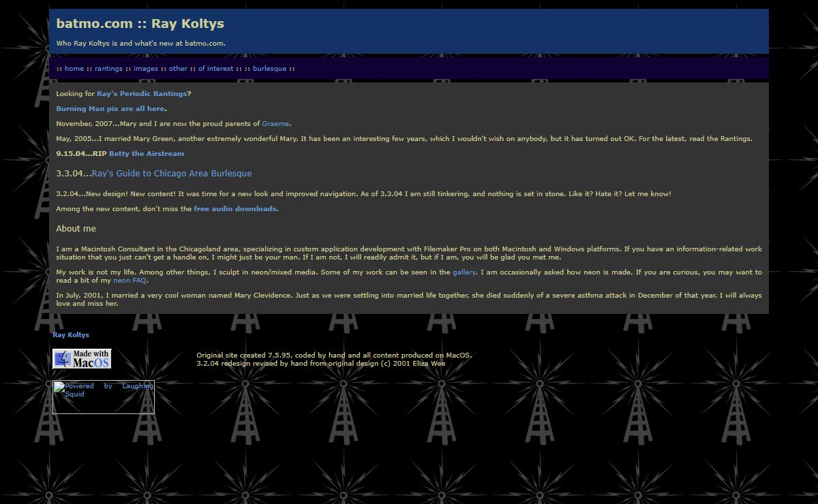Open the home navigation link
This screenshot has width=818, height=504.
(x=74, y=69)
